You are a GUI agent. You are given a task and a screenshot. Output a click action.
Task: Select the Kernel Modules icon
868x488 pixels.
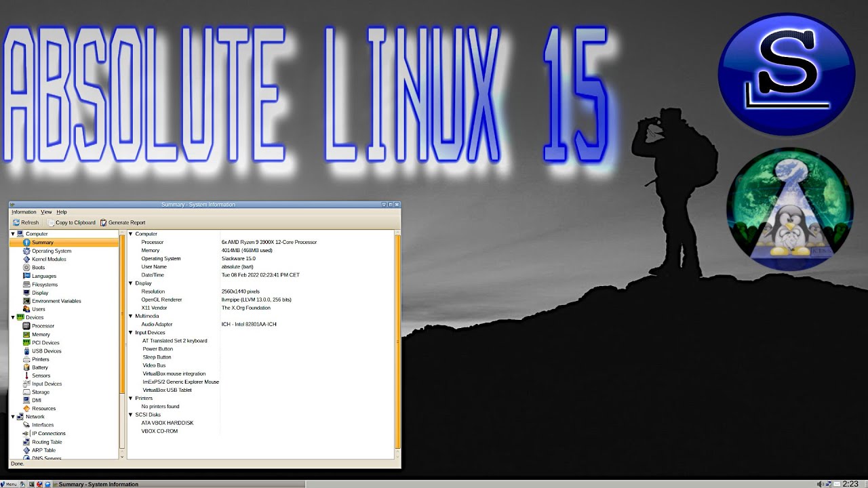click(26, 259)
